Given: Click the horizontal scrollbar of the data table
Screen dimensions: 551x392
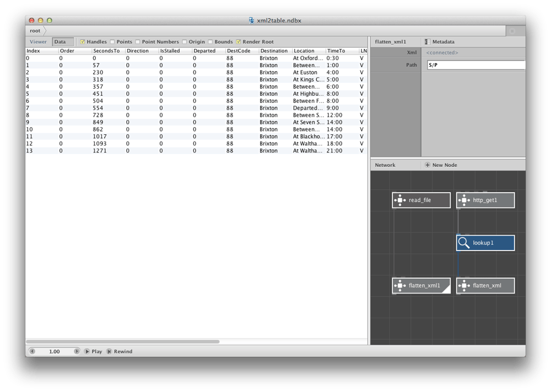Looking at the screenshot, I should click(123, 341).
